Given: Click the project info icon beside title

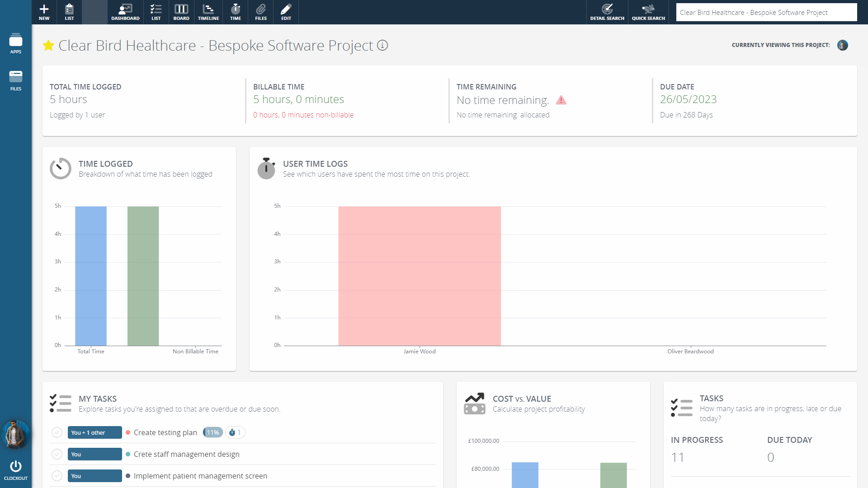Looking at the screenshot, I should point(382,46).
